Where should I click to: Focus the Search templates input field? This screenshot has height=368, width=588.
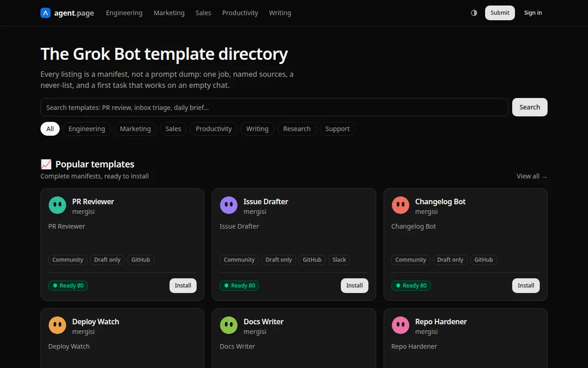point(274,107)
